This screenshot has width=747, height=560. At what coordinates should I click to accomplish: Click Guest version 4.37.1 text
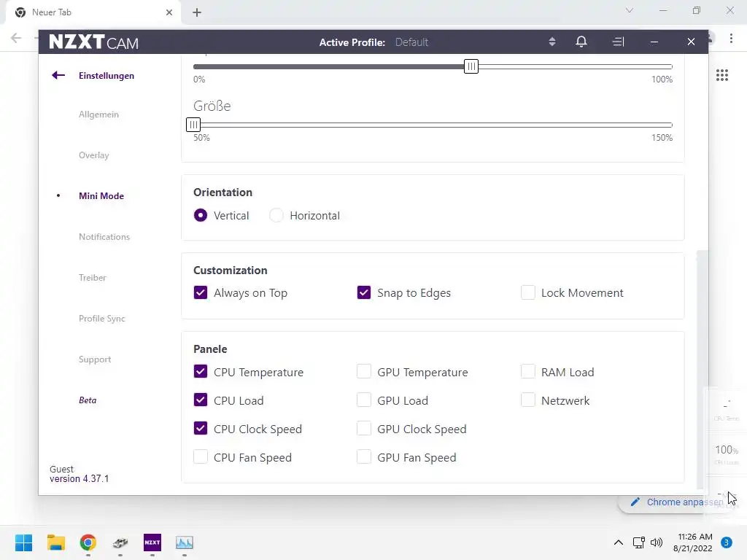[79, 474]
